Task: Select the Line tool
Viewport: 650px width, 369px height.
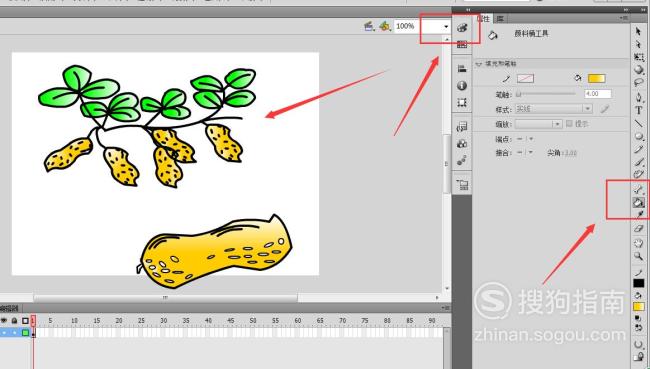Action: pos(638,124)
